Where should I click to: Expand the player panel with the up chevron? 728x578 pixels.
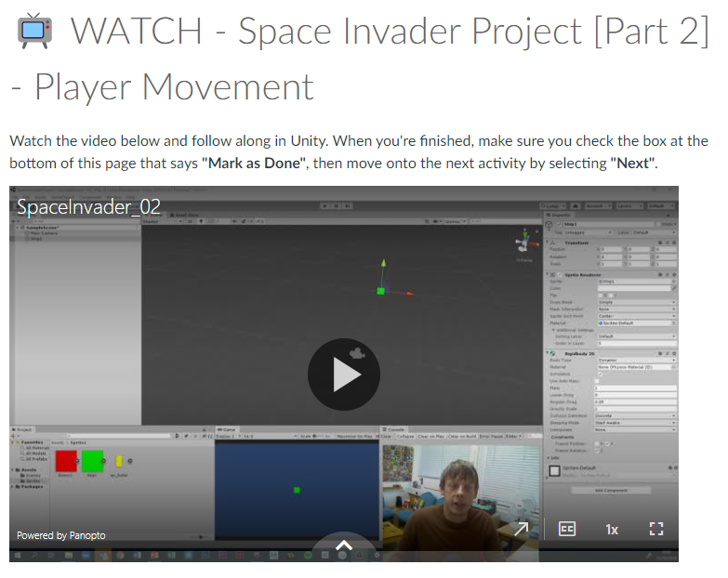[343, 545]
